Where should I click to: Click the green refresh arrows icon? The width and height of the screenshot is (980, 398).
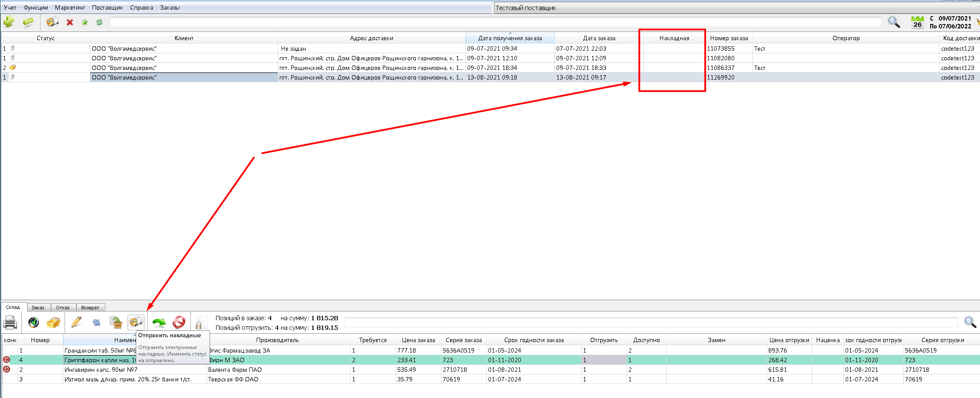click(x=100, y=22)
